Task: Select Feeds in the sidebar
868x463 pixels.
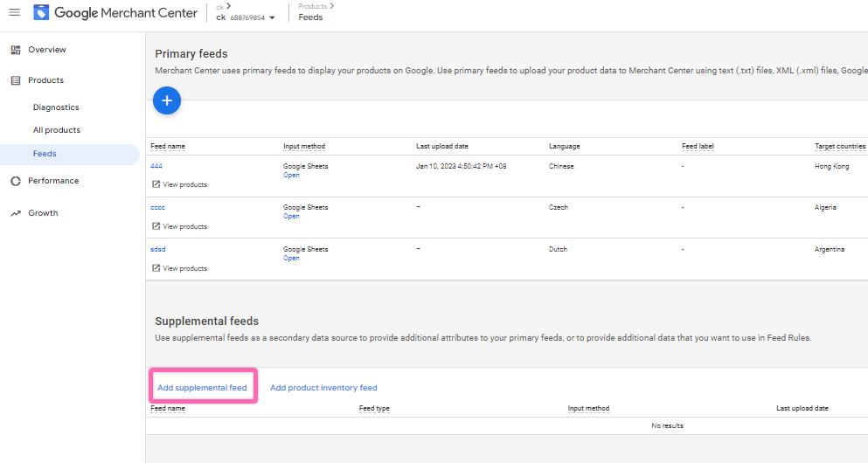Action: point(45,154)
